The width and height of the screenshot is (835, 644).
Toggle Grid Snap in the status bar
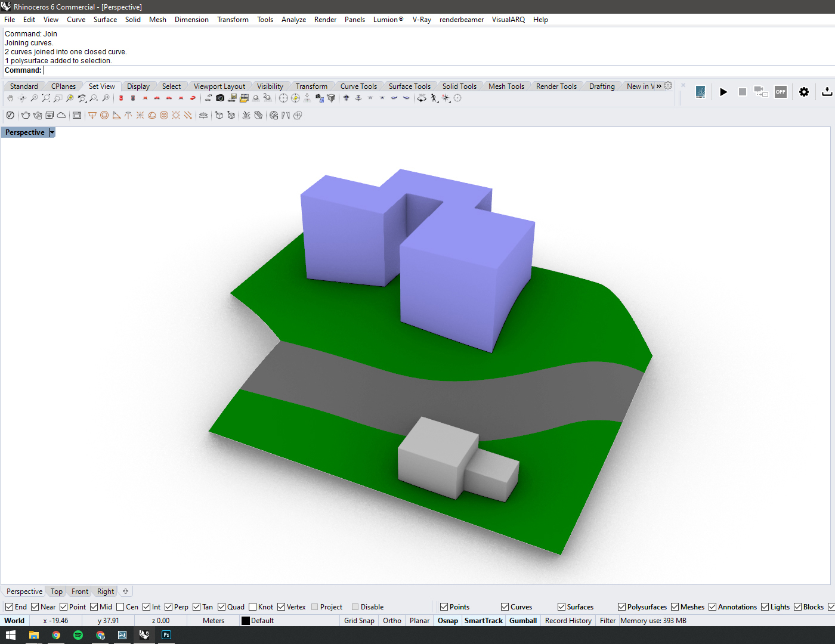[x=359, y=621]
